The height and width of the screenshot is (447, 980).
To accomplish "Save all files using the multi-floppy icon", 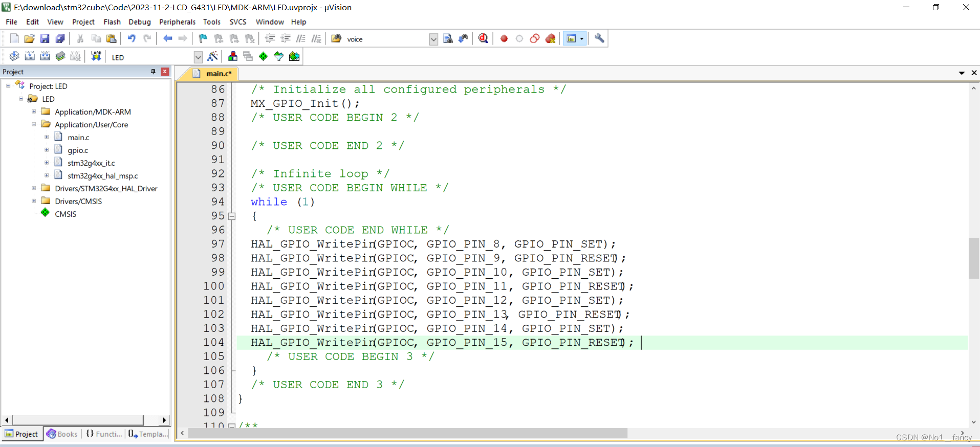I will coord(60,38).
